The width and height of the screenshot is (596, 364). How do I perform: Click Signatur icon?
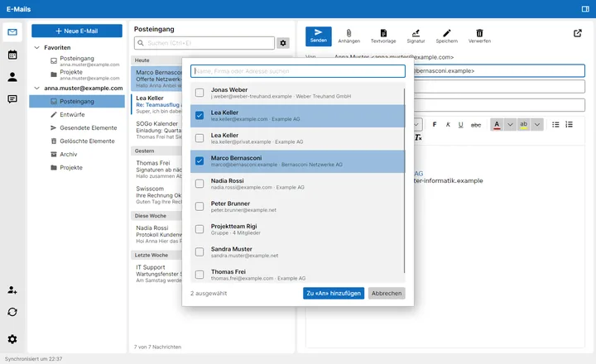click(x=416, y=36)
